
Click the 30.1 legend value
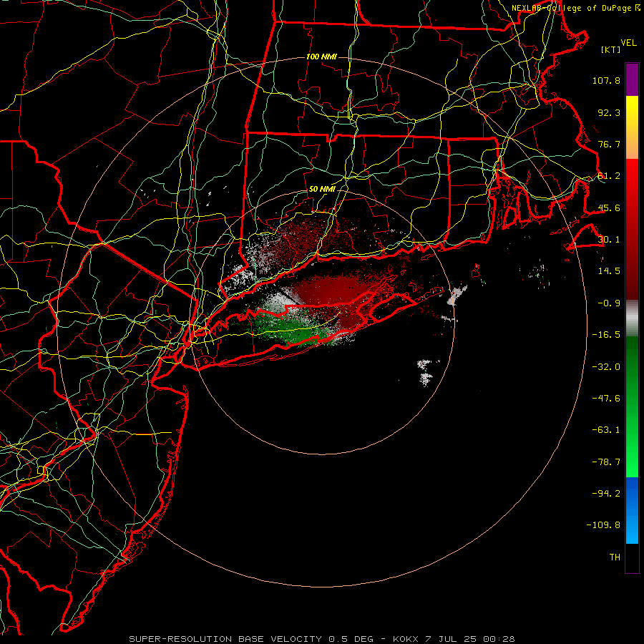click(x=609, y=240)
